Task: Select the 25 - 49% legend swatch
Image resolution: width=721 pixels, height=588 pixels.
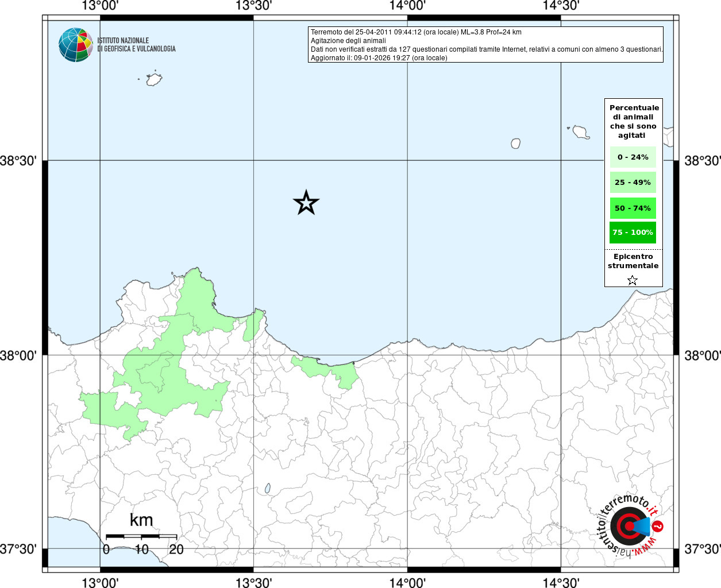Action: pos(633,183)
